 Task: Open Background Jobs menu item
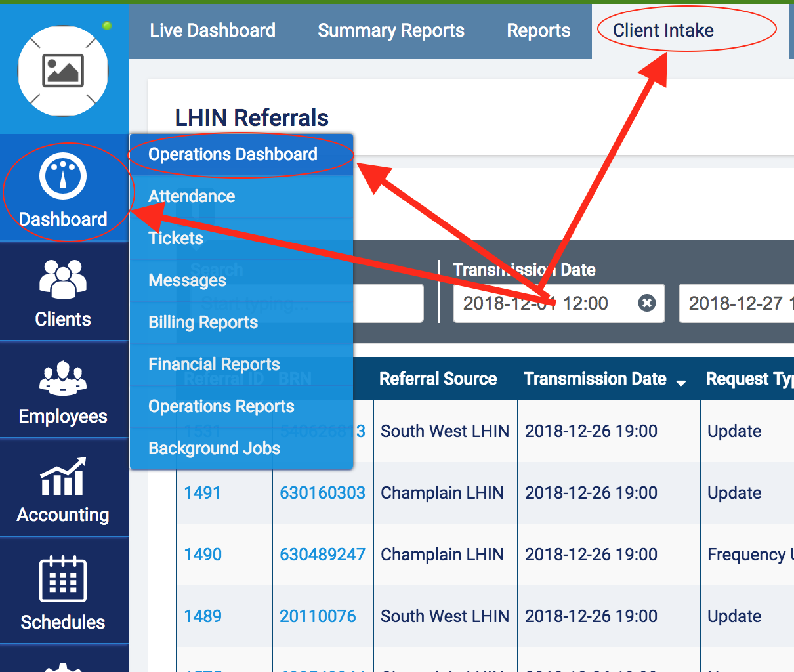coord(241,448)
